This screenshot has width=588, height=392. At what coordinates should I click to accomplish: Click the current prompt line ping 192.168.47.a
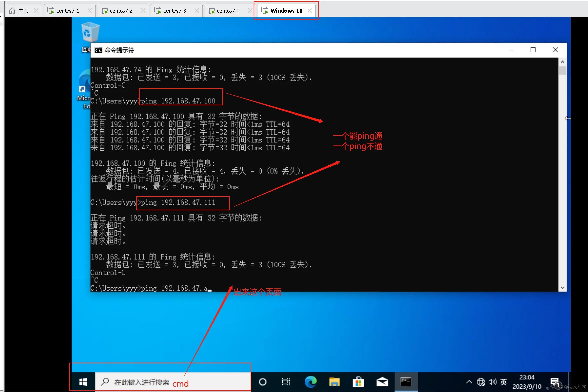(151, 288)
